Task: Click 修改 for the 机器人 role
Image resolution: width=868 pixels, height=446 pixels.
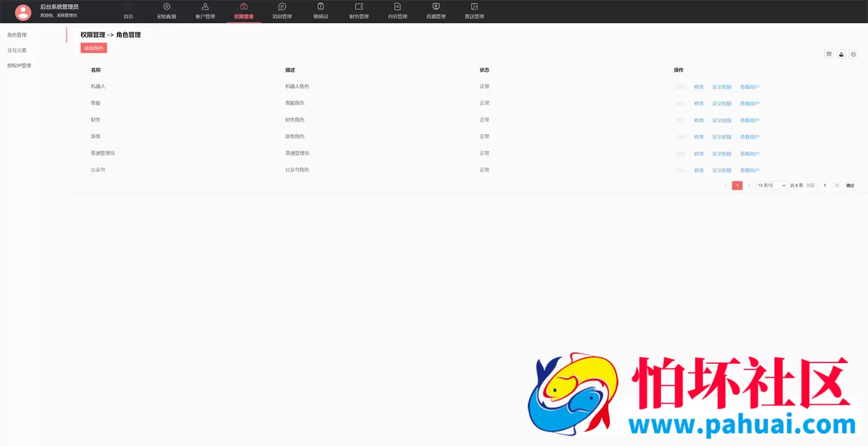Action: 698,87
